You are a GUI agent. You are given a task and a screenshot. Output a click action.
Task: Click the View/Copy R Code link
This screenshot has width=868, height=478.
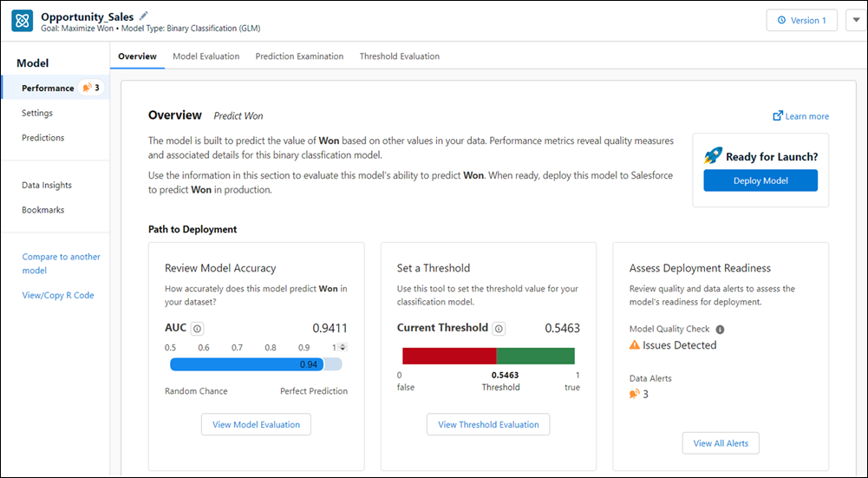coord(58,295)
